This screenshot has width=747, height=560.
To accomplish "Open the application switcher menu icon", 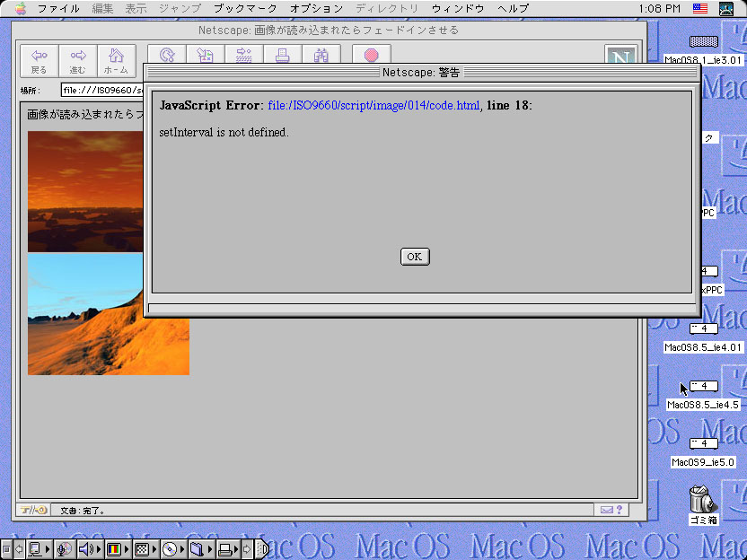I will [726, 9].
